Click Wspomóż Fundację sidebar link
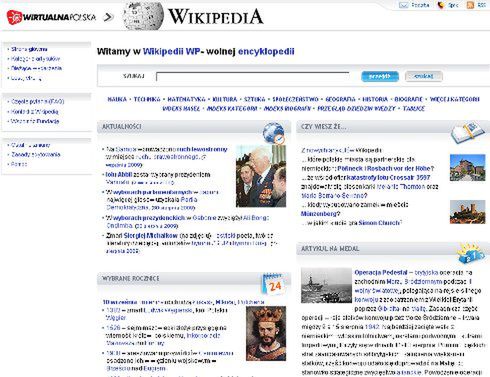 coord(35,121)
